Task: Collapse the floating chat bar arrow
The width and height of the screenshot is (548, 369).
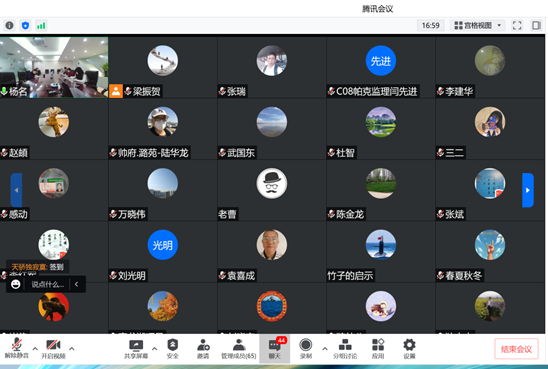Action: coord(77,284)
